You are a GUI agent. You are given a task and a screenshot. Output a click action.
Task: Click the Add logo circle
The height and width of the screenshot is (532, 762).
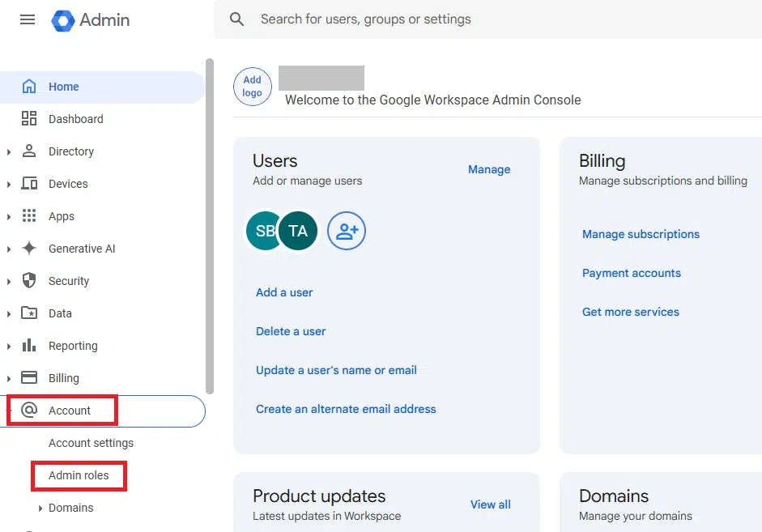252,87
